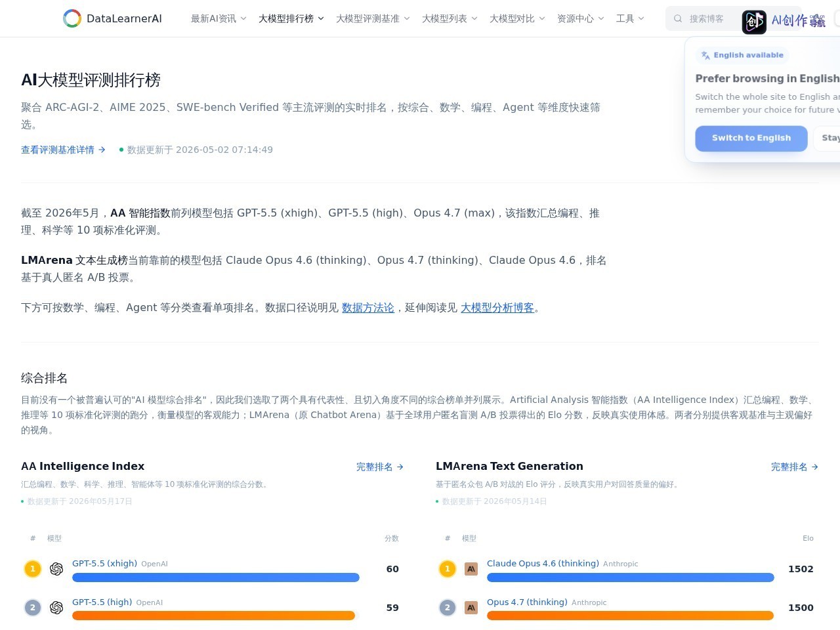The image size is (840, 630).
Task: Click the DataLearnerAI site name text
Action: tap(124, 18)
